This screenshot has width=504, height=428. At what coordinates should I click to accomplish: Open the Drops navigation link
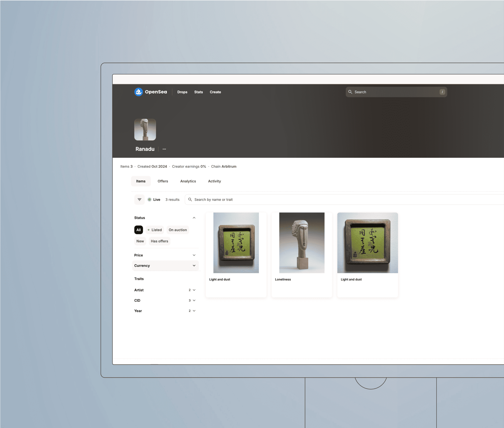pos(182,92)
